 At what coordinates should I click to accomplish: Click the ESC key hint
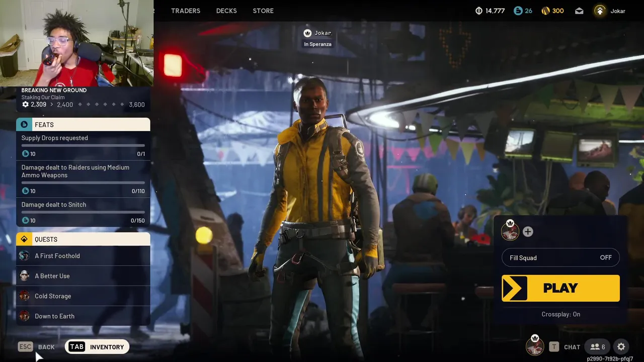point(25,346)
